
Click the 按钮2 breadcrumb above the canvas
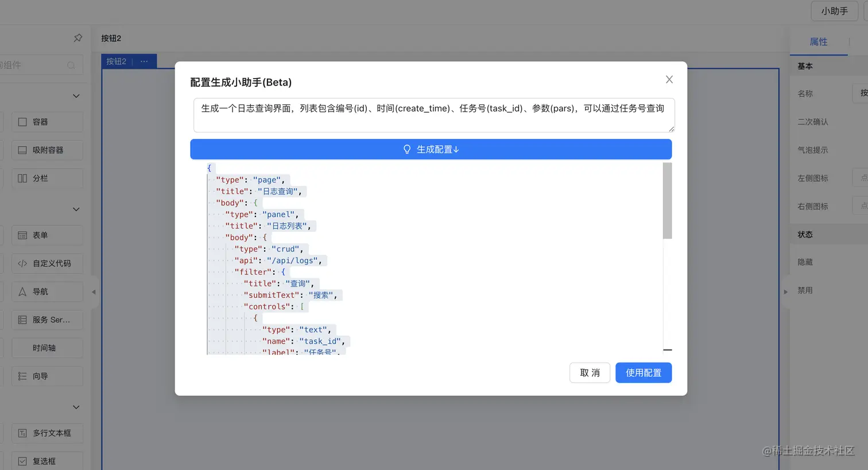pos(111,38)
